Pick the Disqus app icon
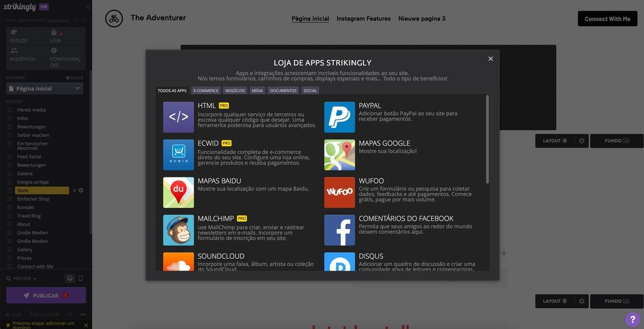 coord(339,261)
